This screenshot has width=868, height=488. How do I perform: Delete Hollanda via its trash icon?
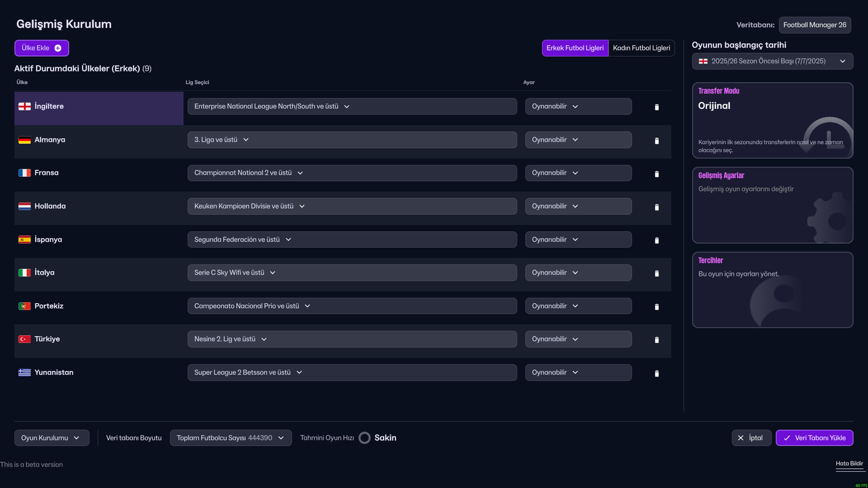click(656, 207)
